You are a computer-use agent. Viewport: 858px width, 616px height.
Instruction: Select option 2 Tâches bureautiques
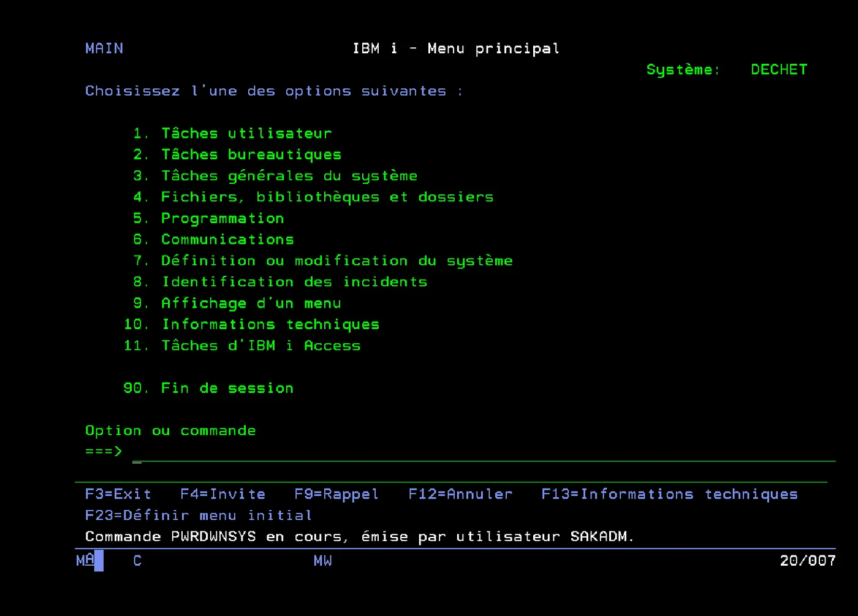[x=237, y=154]
